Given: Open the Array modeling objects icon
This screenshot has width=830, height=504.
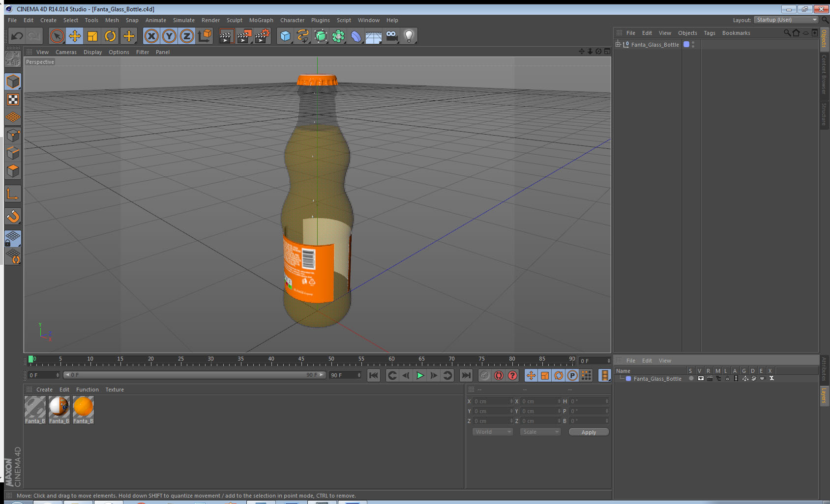Looking at the screenshot, I should click(x=338, y=36).
